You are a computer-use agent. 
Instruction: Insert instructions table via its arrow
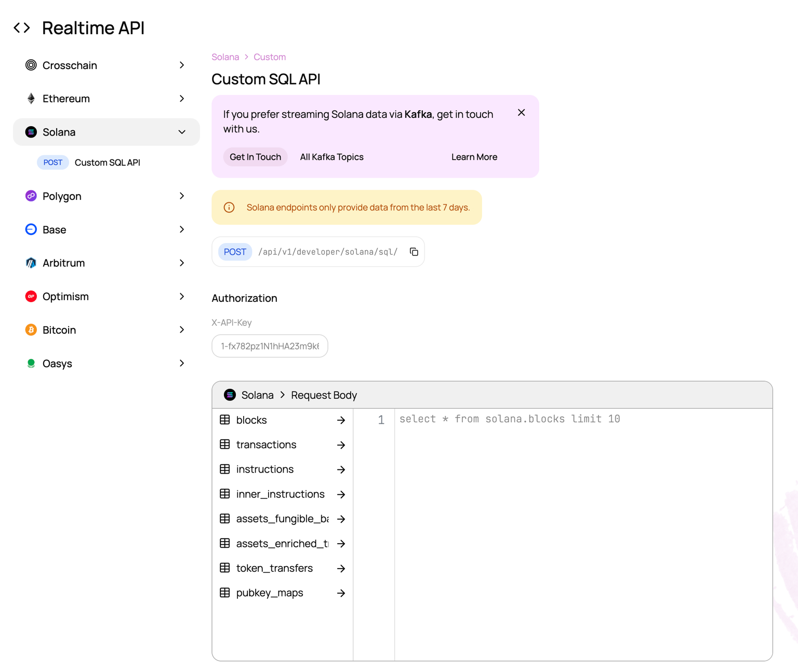coord(341,469)
